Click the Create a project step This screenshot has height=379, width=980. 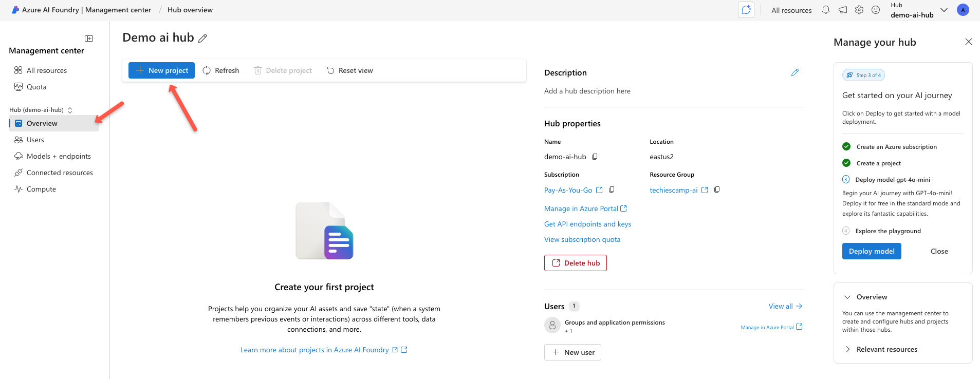tap(878, 163)
